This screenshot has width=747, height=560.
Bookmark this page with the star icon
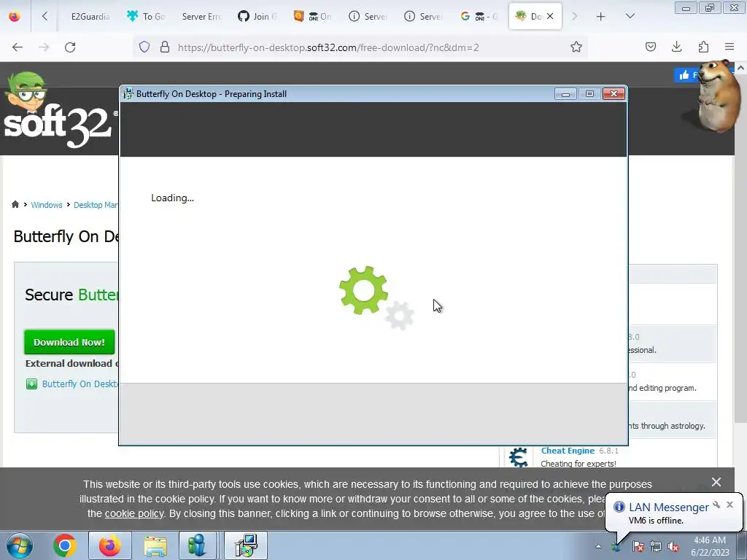point(576,47)
